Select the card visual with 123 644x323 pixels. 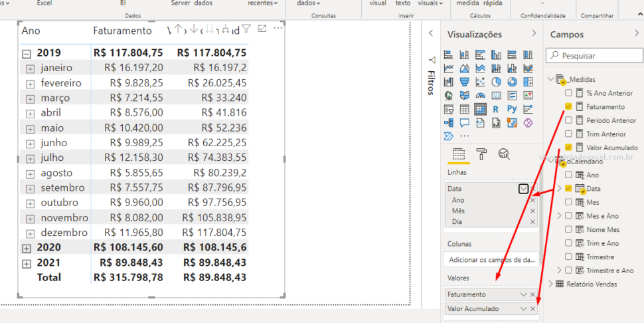coord(496,95)
